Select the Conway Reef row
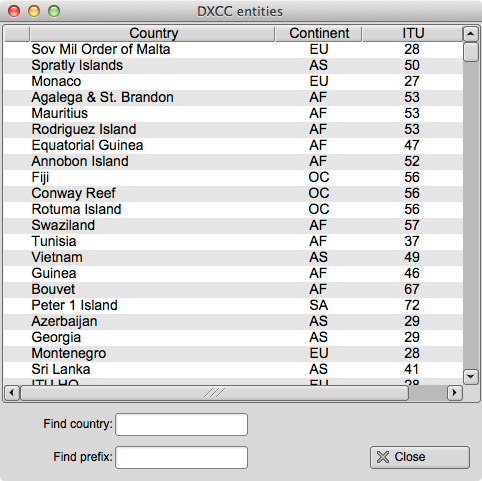The height and width of the screenshot is (481, 482). pyautogui.click(x=233, y=193)
